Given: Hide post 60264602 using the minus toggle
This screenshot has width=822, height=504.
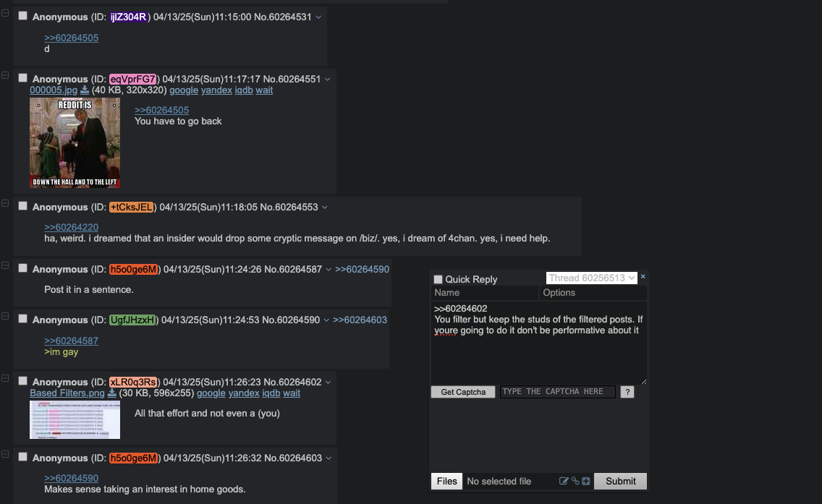Looking at the screenshot, I should [x=5, y=378].
